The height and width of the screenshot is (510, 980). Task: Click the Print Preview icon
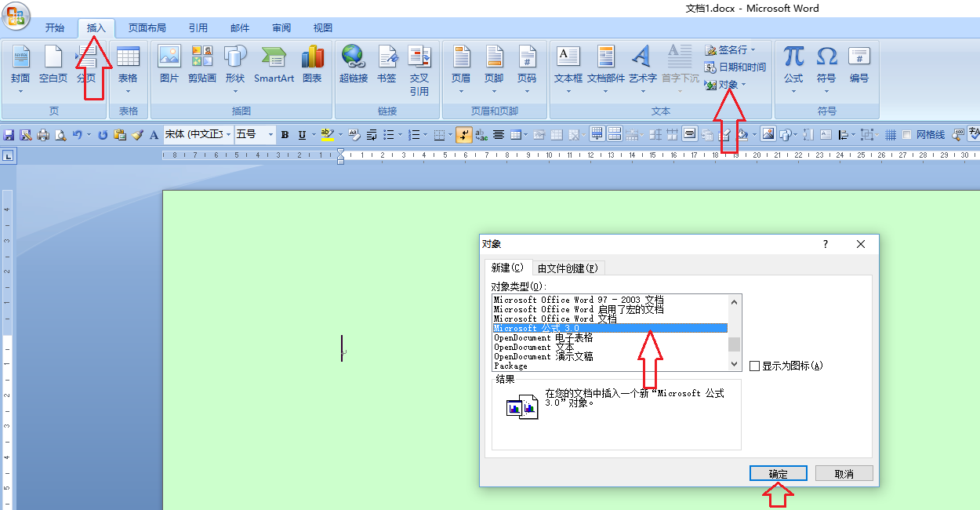[60, 135]
